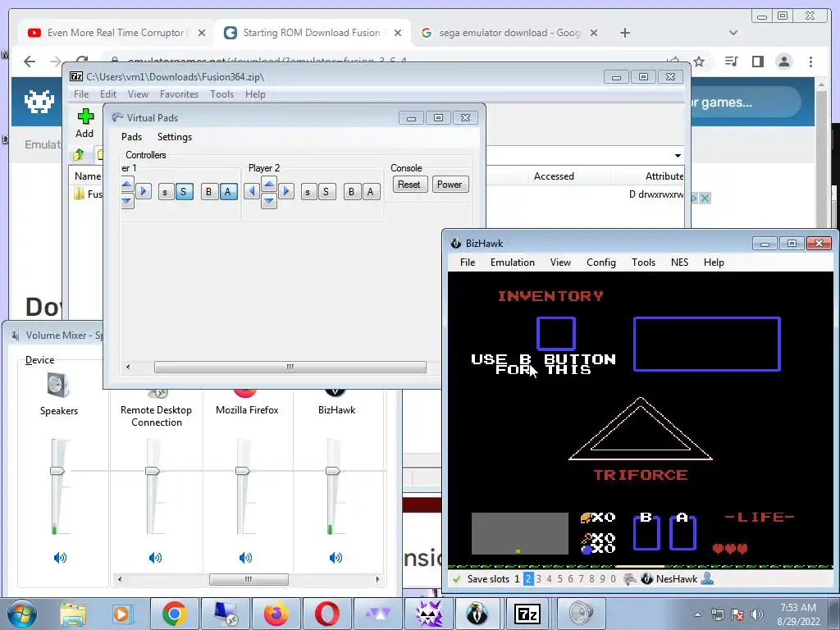Viewport: 840px width, 630px height.
Task: Open the NES menu in BizHawk
Action: coord(679,262)
